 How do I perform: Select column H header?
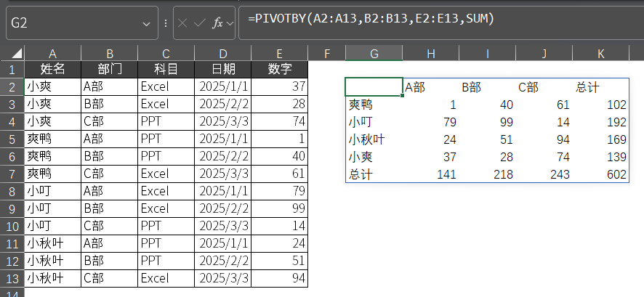pos(431,53)
